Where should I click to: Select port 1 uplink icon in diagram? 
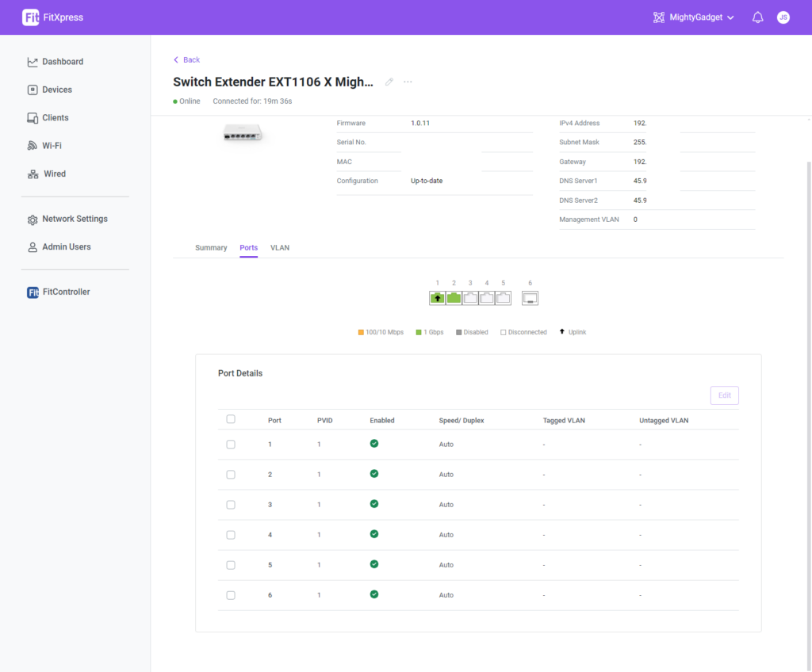[x=437, y=298]
